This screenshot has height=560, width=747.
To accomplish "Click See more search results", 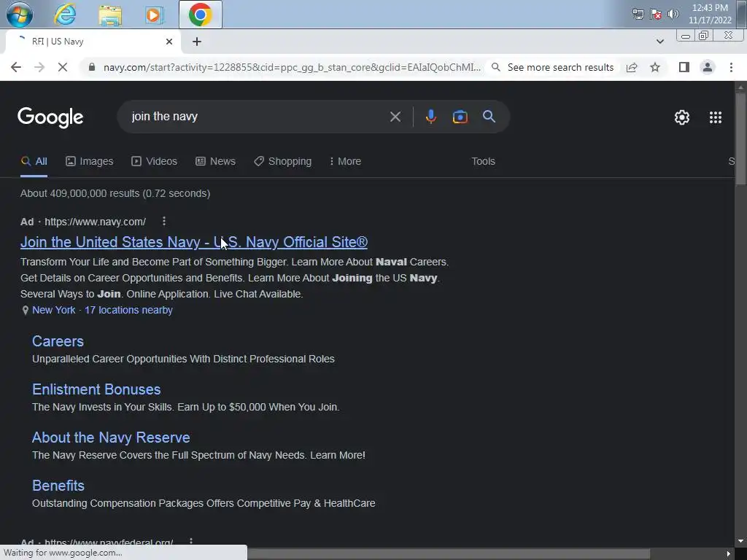I will coord(553,67).
